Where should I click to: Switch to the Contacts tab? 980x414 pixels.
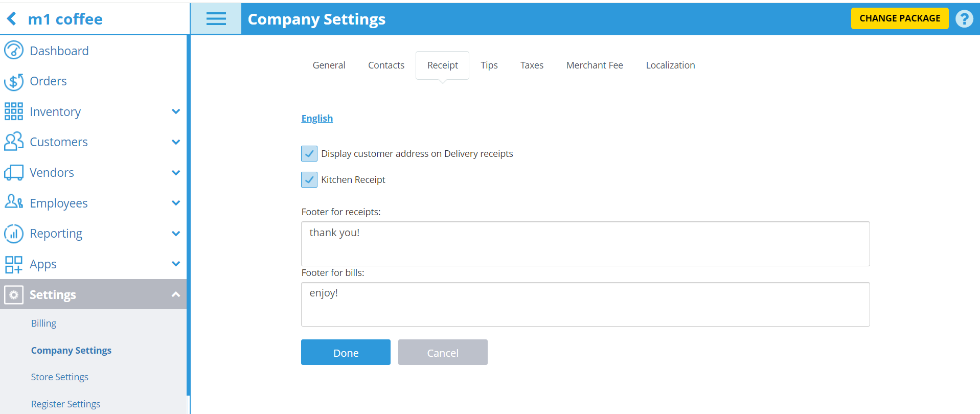(x=386, y=65)
